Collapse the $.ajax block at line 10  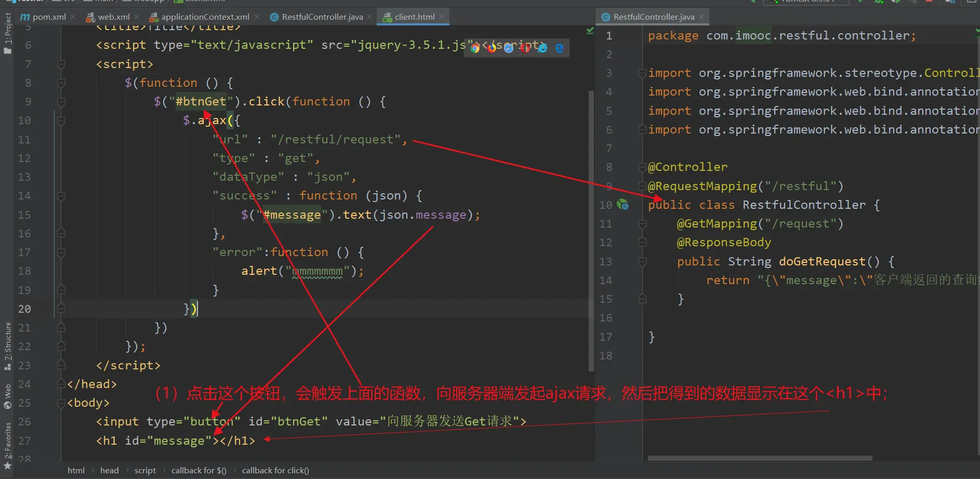(x=61, y=121)
